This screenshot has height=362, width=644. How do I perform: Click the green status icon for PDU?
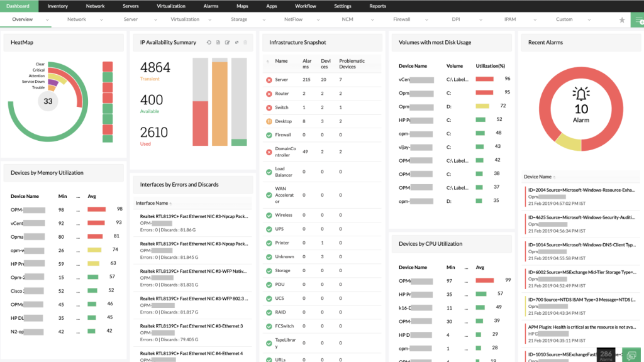[x=269, y=285]
